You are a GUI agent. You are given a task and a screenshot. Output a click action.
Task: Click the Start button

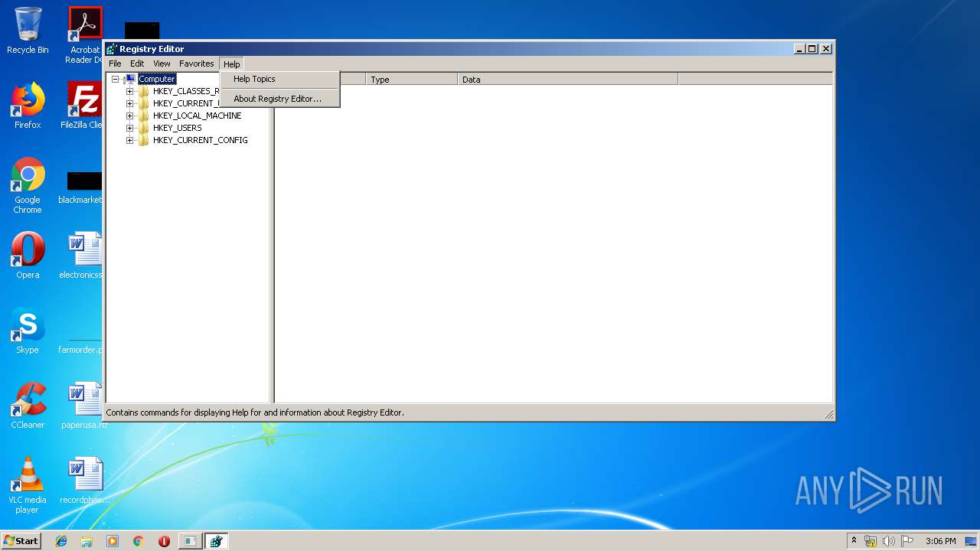[21, 541]
